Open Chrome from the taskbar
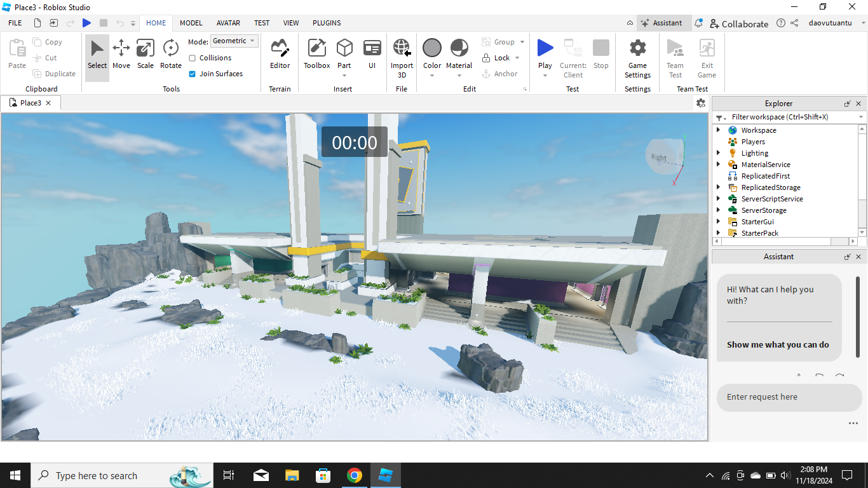Screen dimensions: 868x488 click(x=355, y=475)
